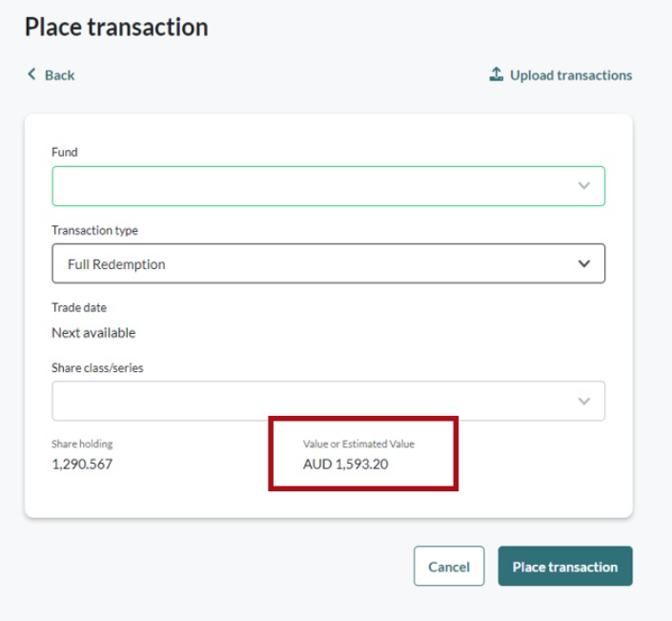This screenshot has width=672, height=621.
Task: Open the Share class/series dropdown chevron
Action: [584, 402]
